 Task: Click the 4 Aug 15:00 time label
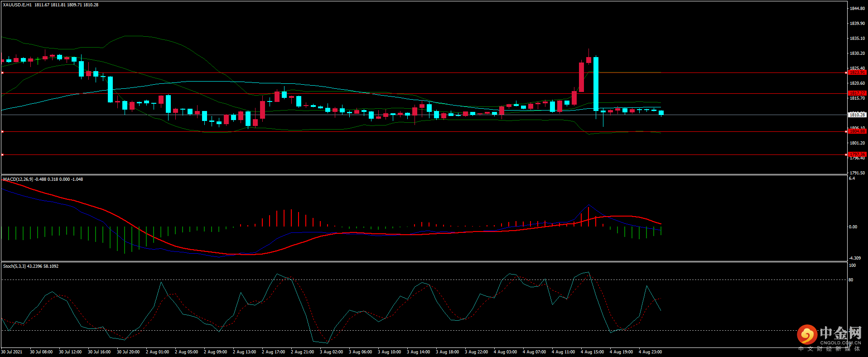point(592,352)
